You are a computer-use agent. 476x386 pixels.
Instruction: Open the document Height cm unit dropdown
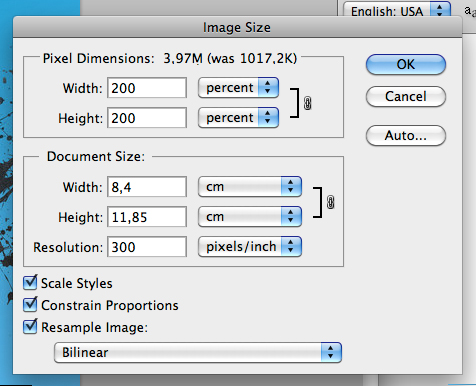click(250, 217)
